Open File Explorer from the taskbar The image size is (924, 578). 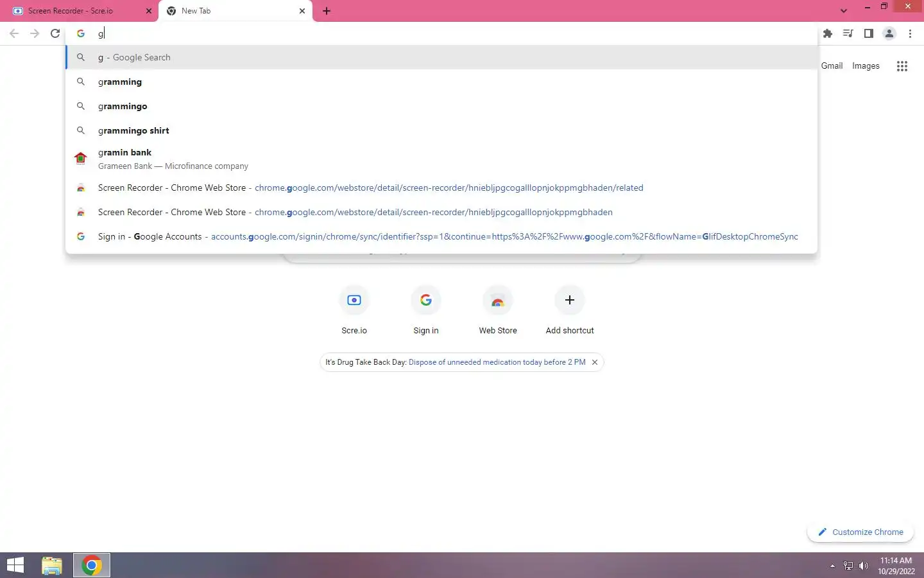(x=52, y=565)
